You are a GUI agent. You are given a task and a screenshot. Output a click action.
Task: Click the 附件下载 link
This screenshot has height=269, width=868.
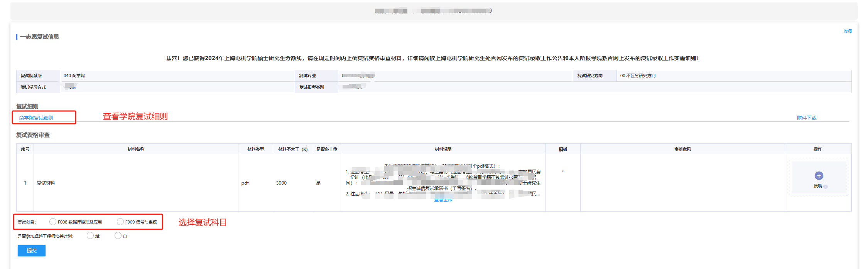(x=806, y=118)
